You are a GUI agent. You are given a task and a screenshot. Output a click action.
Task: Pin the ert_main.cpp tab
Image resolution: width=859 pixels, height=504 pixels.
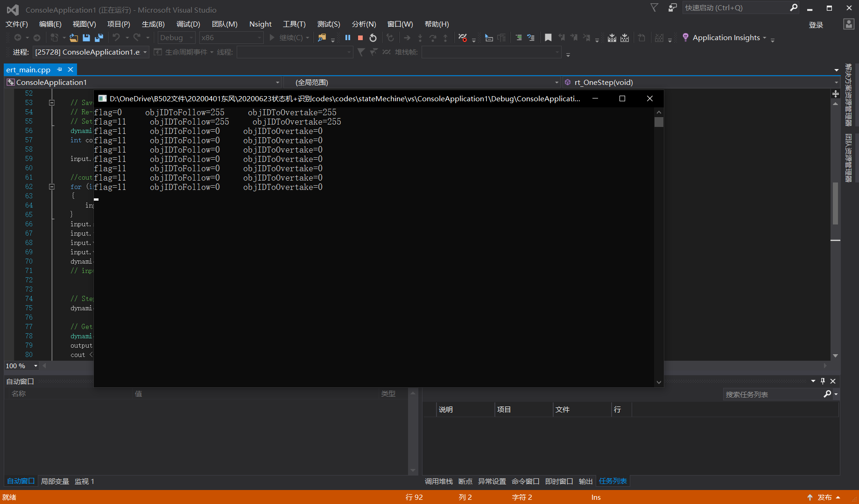59,70
